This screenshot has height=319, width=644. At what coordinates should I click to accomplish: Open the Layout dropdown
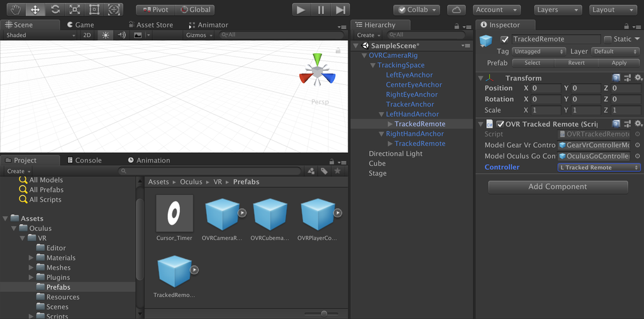point(613,9)
